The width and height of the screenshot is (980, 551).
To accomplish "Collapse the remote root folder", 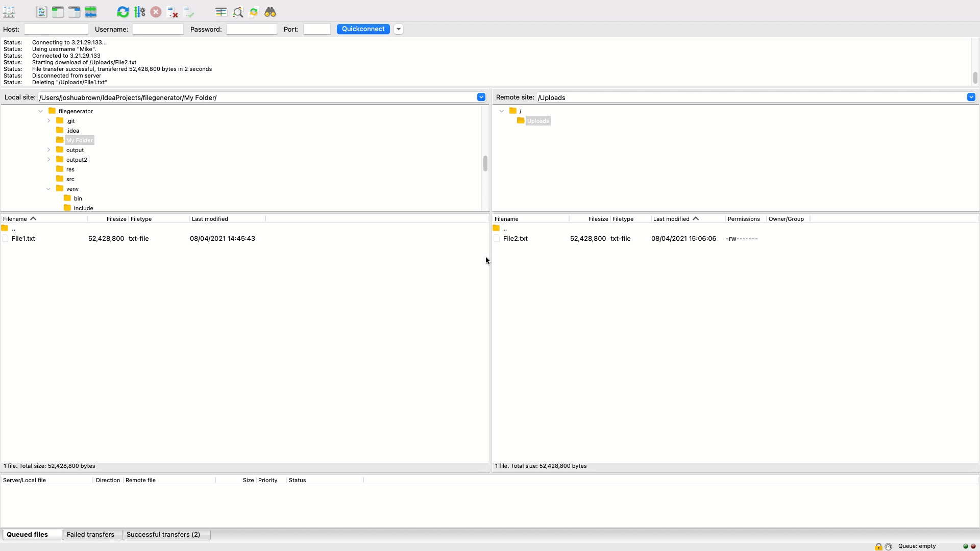I will tap(502, 111).
